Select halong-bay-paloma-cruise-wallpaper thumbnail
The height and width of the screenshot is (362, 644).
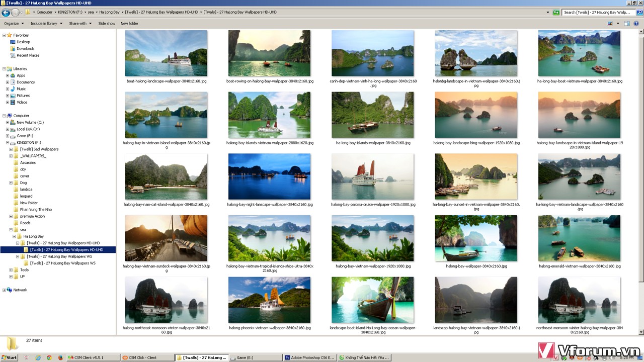tap(373, 176)
